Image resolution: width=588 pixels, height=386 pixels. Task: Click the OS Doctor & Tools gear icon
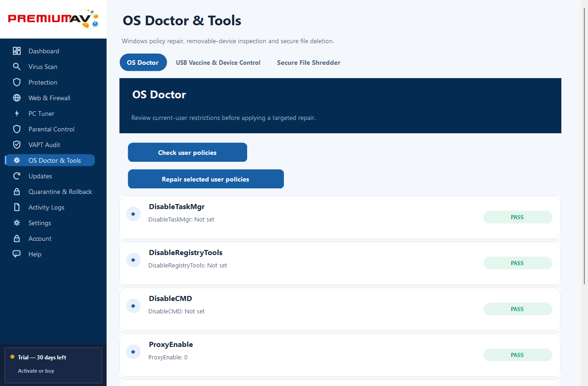17,160
